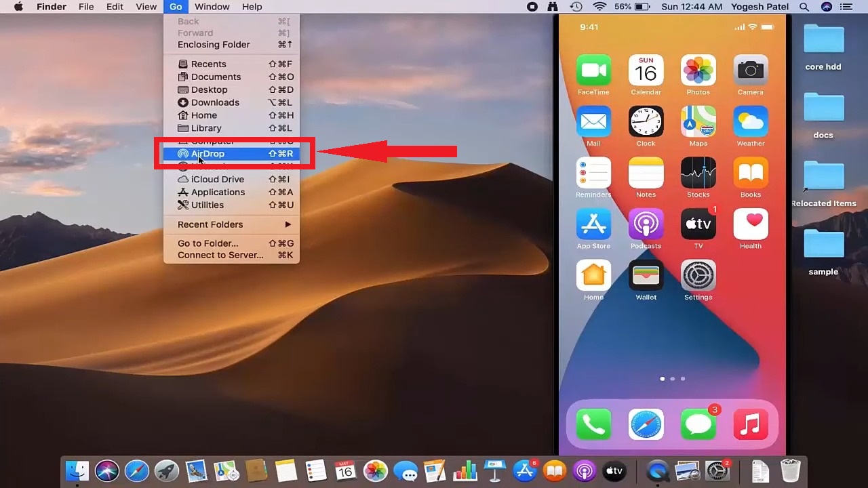Open the Health app on the iPhone
868x488 pixels.
coord(750,224)
